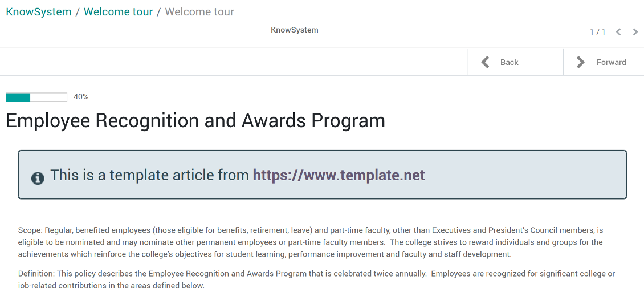Go to next record with pager arrow

pyautogui.click(x=635, y=31)
